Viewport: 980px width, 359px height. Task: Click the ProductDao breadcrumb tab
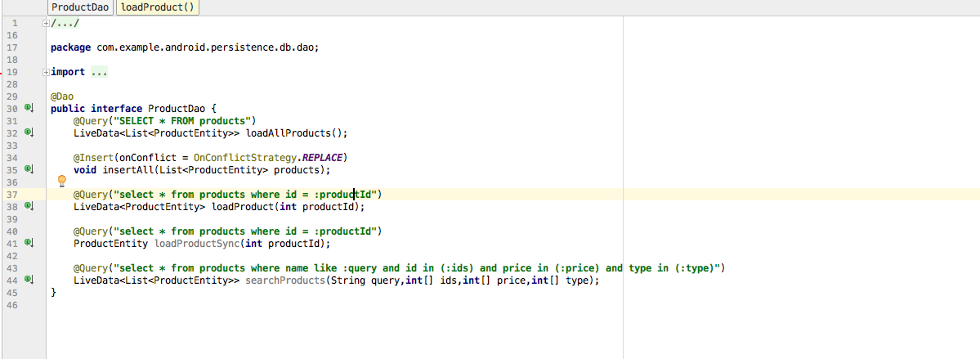click(x=80, y=7)
